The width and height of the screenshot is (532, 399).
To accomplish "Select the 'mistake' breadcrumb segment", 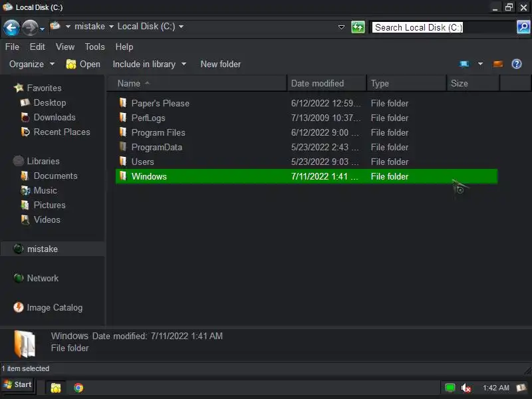I will point(90,27).
